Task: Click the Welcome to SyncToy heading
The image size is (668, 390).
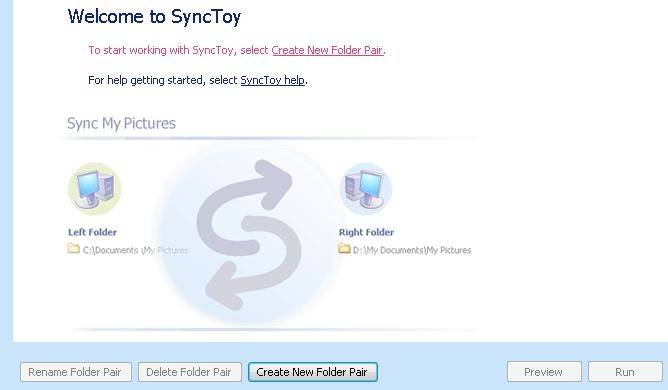Action: tap(154, 17)
